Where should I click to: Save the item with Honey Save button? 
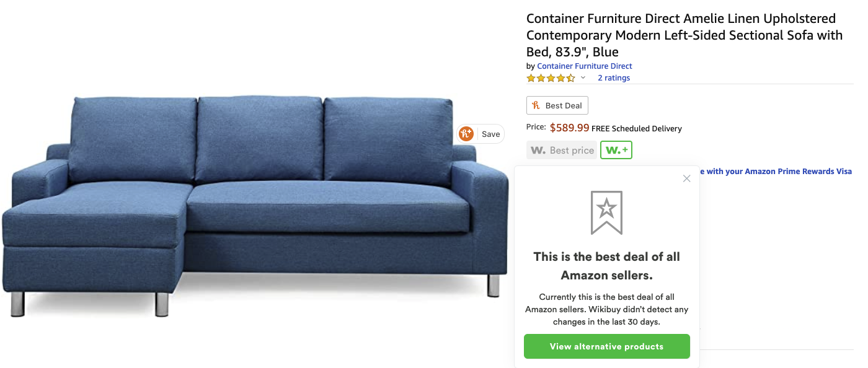click(x=490, y=134)
